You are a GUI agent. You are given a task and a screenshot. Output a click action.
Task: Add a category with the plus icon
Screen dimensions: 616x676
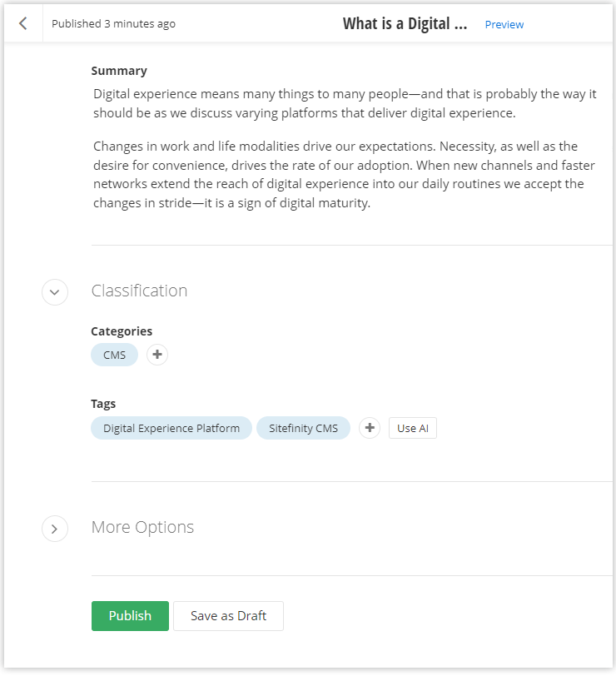[157, 355]
